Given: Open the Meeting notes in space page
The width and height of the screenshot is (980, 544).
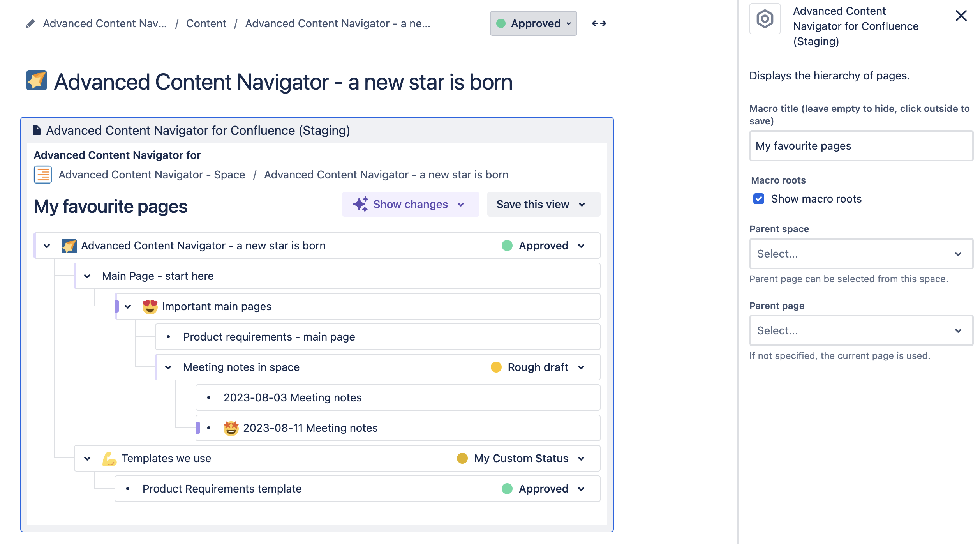Looking at the screenshot, I should pos(241,367).
